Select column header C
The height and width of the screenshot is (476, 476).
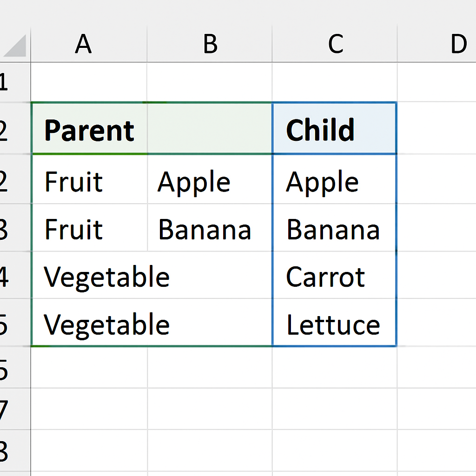(336, 44)
